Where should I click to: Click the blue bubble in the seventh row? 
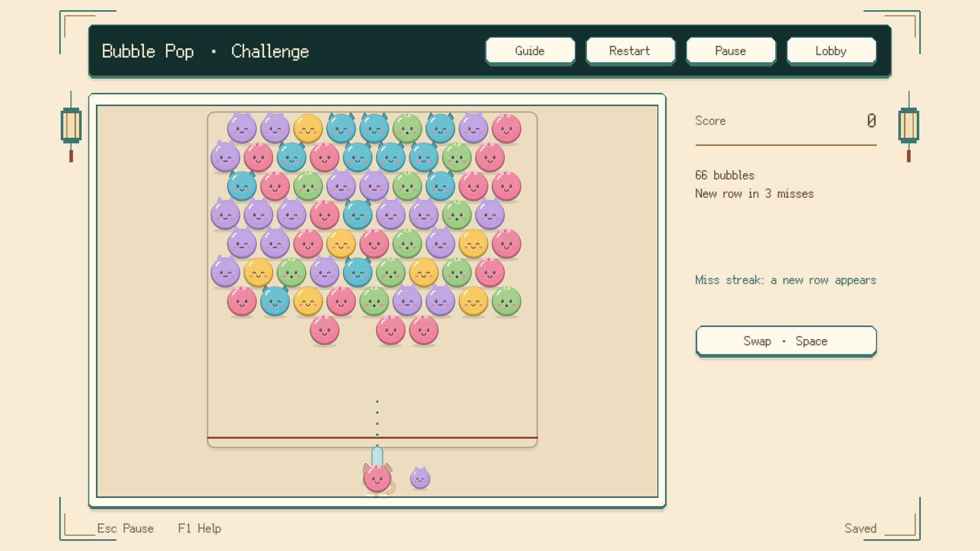275,301
